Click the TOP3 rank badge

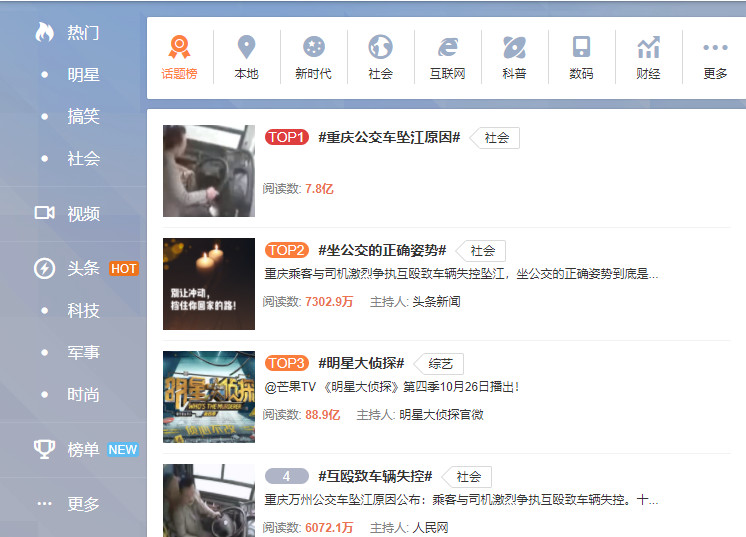click(287, 363)
